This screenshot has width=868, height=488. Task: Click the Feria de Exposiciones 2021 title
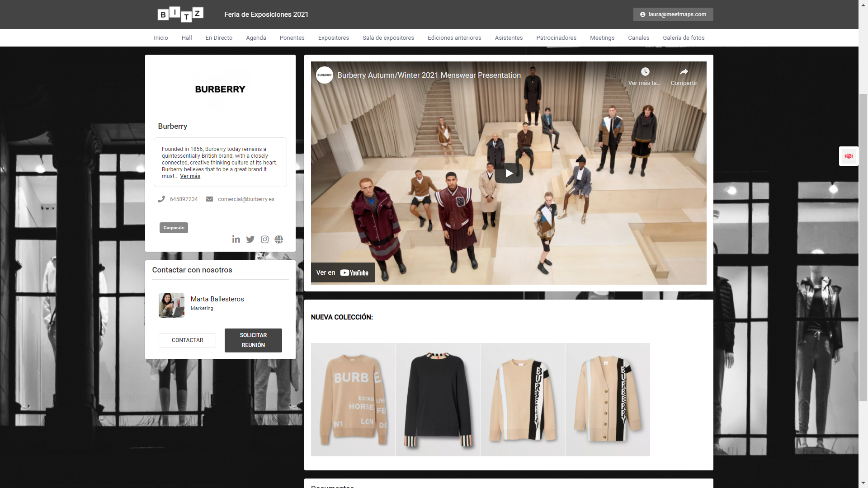coord(266,14)
